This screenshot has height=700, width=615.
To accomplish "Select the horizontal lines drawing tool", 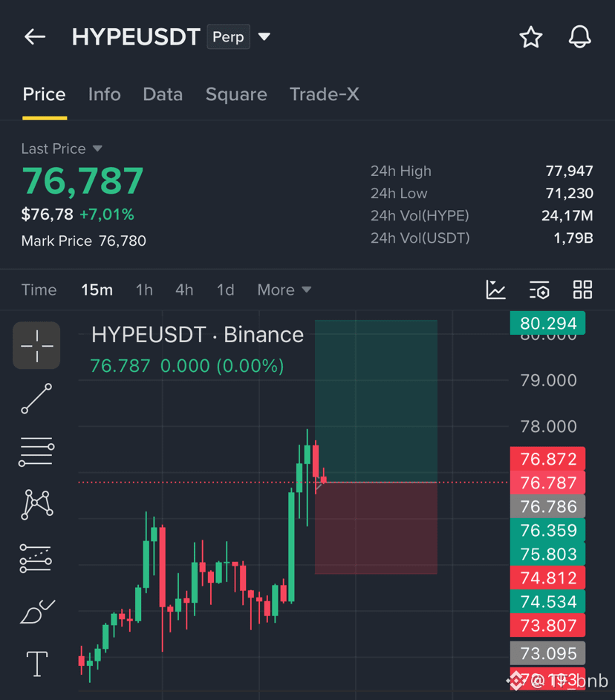I will (x=36, y=451).
